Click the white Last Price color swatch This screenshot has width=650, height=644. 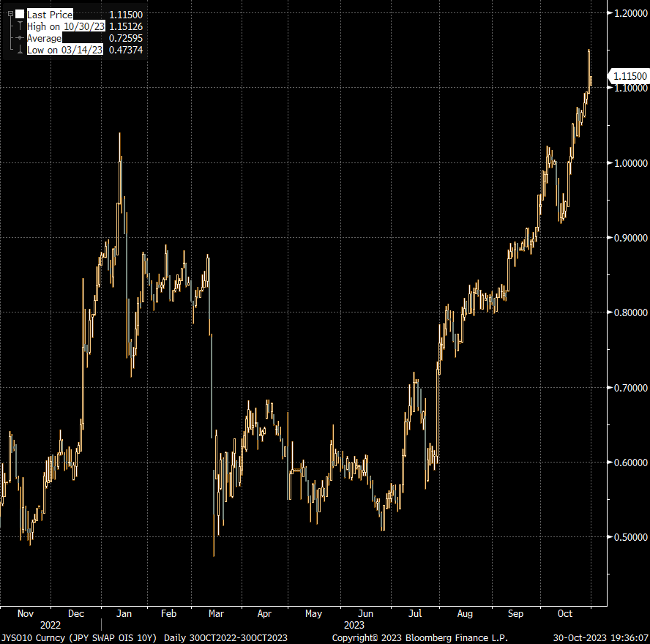click(20, 15)
